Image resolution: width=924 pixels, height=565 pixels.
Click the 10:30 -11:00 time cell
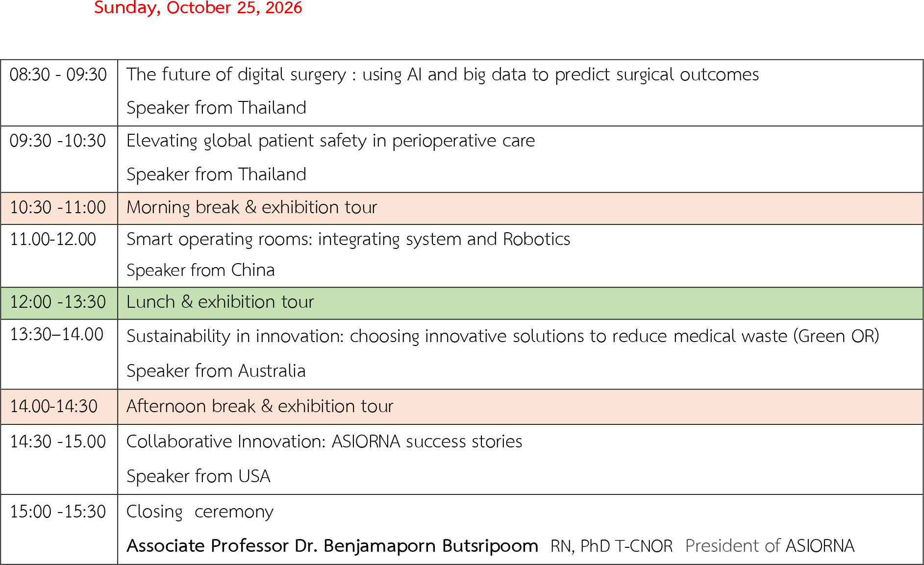pyautogui.click(x=58, y=208)
